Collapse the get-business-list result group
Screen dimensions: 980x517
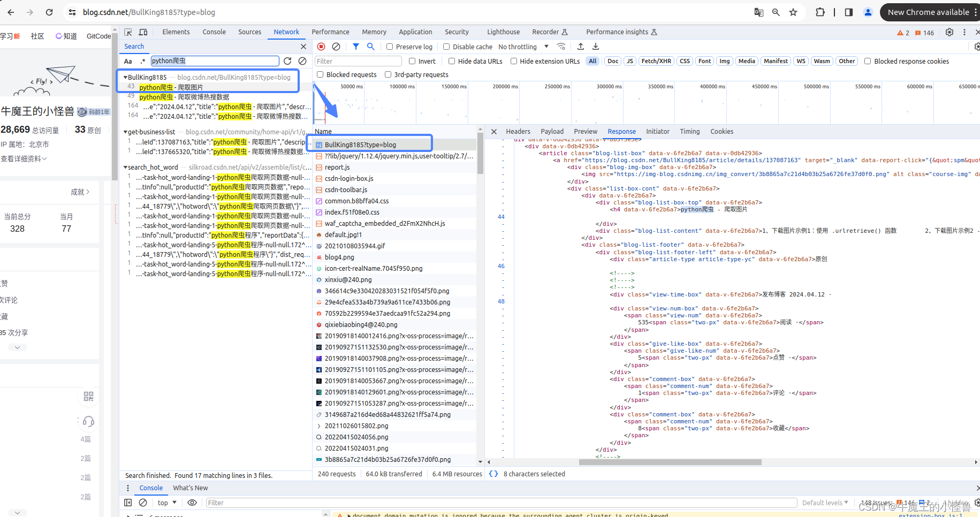[x=125, y=132]
